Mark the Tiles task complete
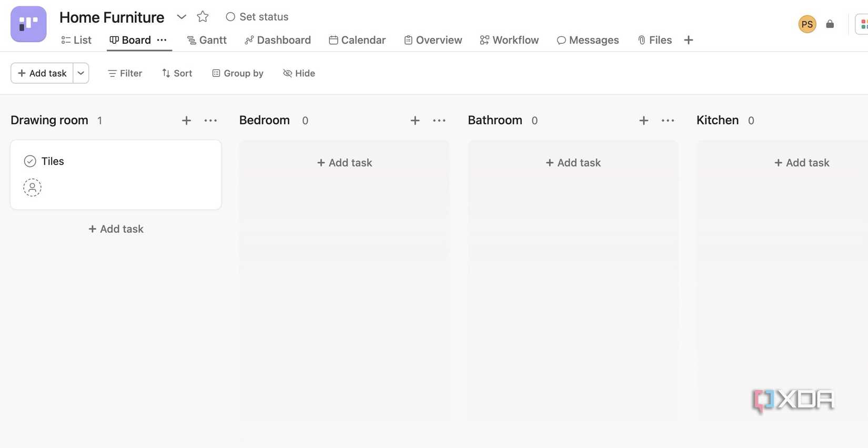868x448 pixels. point(30,161)
